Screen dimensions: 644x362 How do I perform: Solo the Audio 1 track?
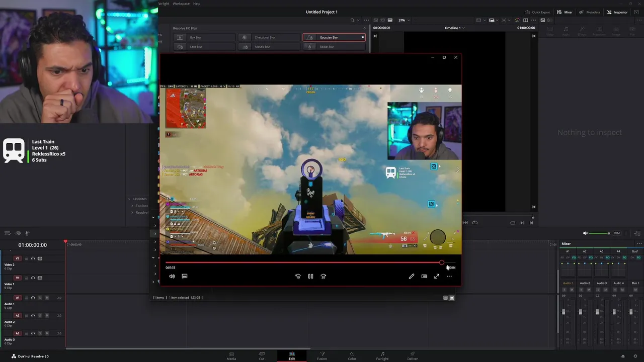[40, 298]
